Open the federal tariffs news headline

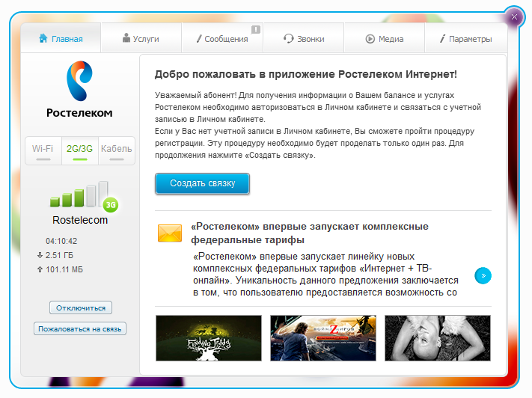(310, 233)
